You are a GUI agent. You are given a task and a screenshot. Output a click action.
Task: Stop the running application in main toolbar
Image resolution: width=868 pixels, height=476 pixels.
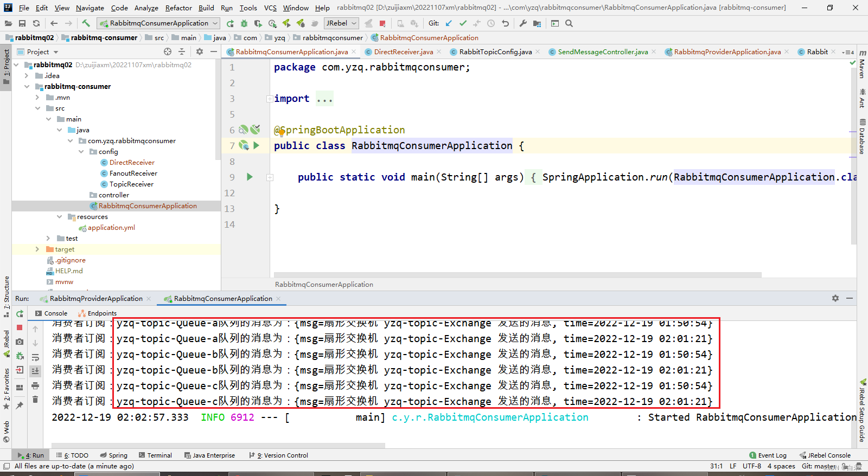[x=382, y=23]
